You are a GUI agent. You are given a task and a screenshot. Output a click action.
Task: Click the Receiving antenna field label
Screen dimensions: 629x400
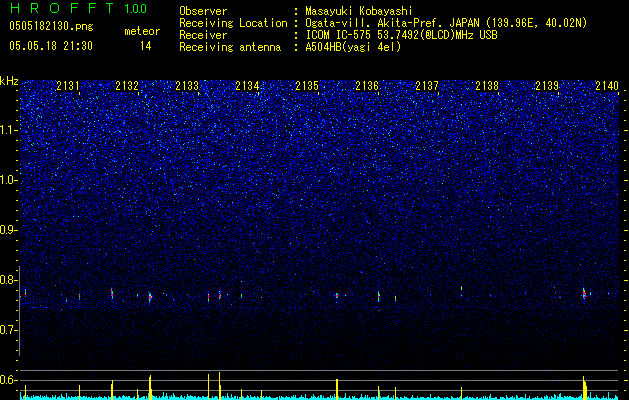click(x=230, y=47)
